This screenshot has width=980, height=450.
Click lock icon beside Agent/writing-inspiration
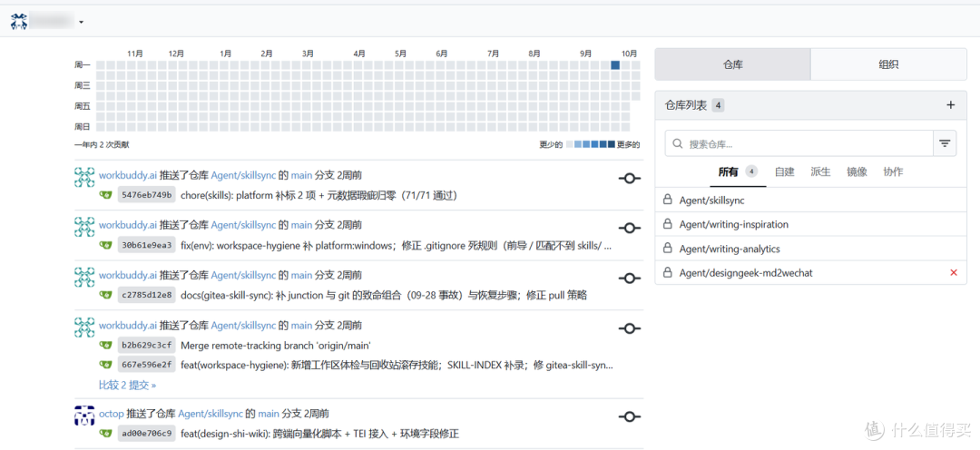[x=668, y=224]
